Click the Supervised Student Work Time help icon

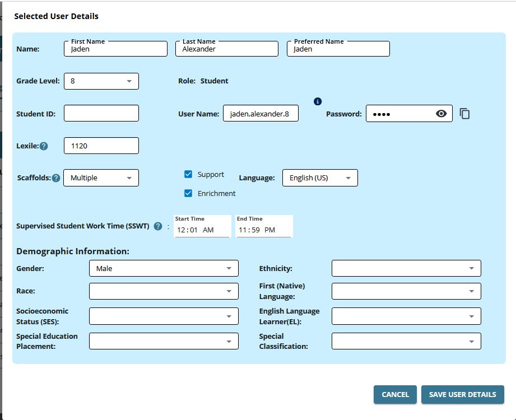(158, 226)
